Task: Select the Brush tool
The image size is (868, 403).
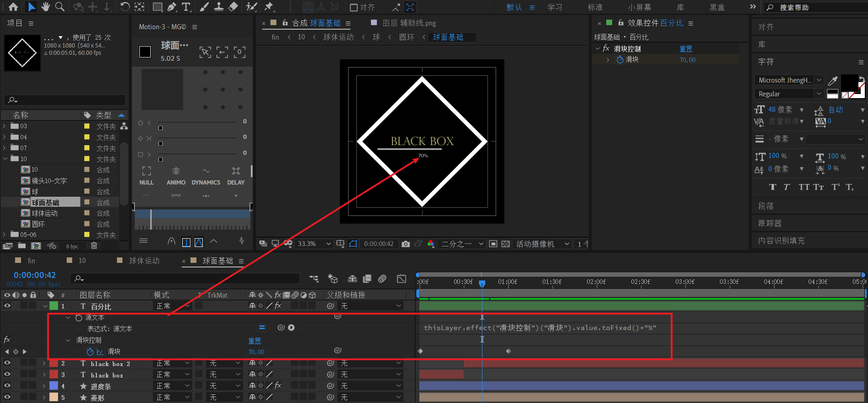Action: pos(205,7)
